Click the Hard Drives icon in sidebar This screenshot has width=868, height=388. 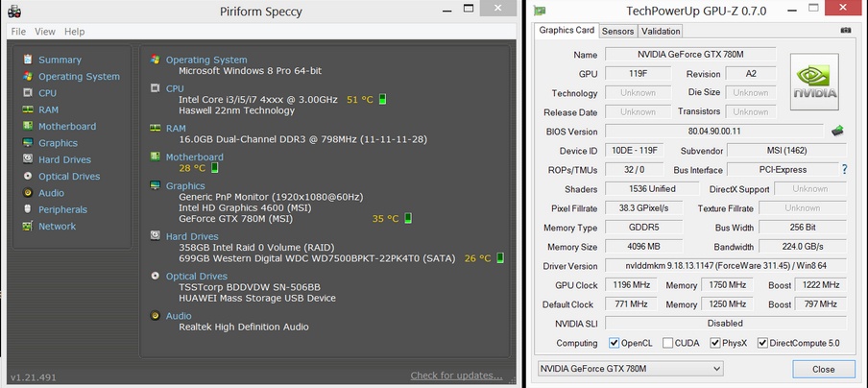(28, 158)
